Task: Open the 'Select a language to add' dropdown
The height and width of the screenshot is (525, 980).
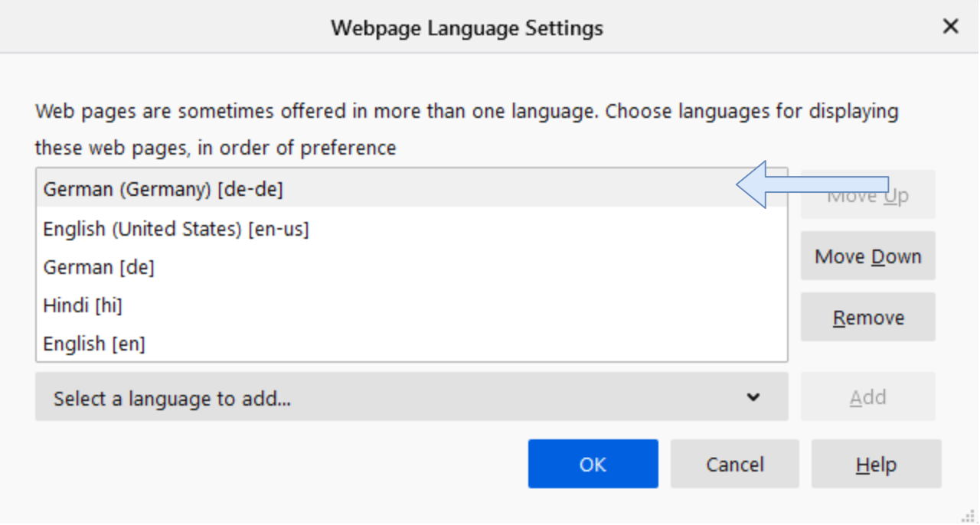Action: (x=411, y=397)
